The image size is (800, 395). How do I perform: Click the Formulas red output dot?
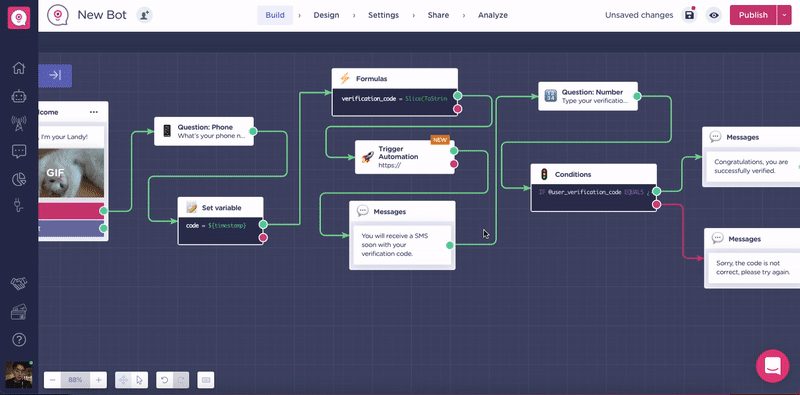(x=458, y=109)
